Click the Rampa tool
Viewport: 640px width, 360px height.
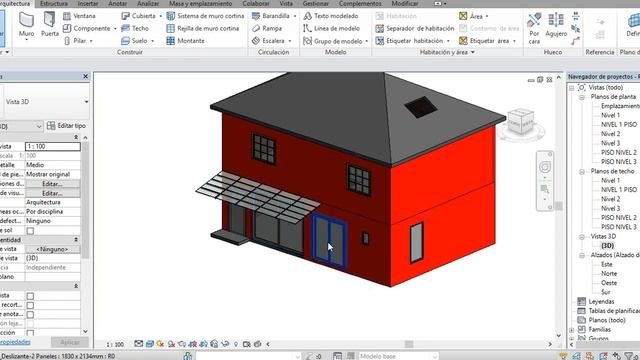click(x=267, y=28)
